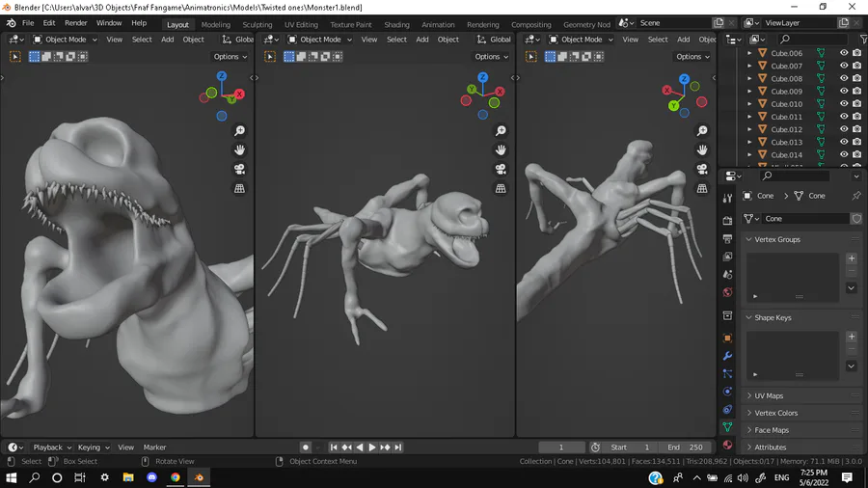Open Options dropdown in middle viewport

click(491, 57)
